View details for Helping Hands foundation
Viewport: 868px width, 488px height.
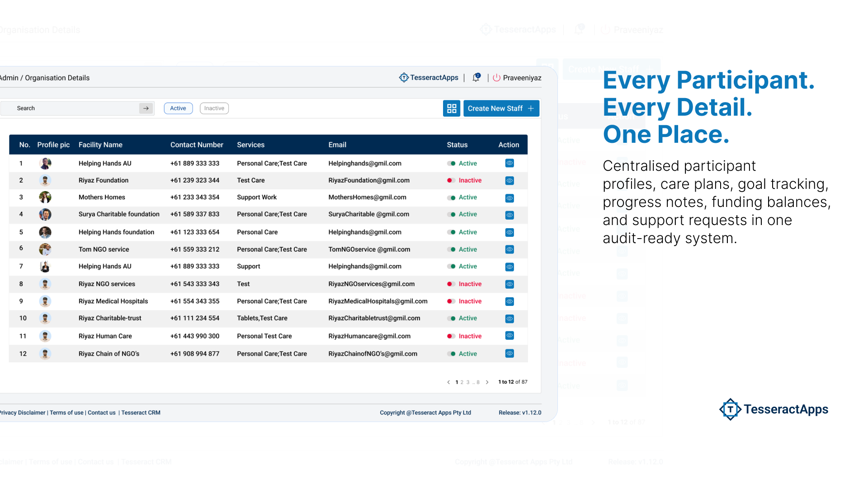[x=509, y=232]
